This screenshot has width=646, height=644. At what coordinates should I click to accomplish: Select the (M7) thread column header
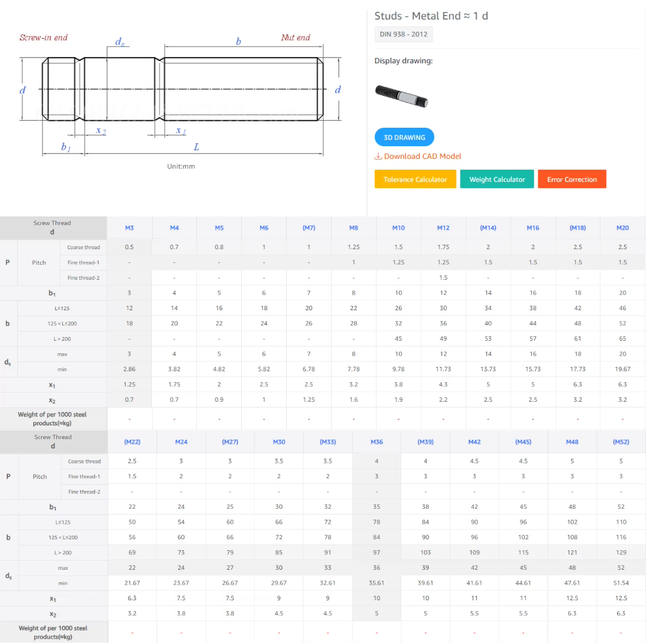309,228
